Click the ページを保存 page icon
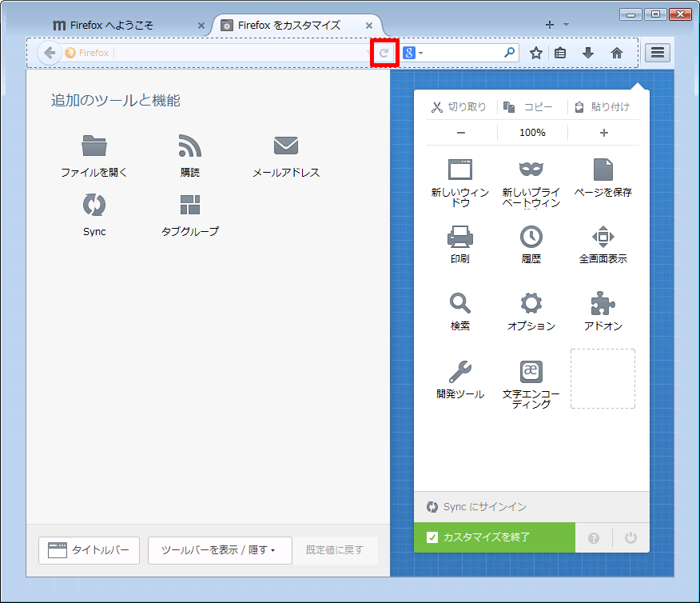Image resolution: width=700 pixels, height=603 pixels. tap(603, 170)
